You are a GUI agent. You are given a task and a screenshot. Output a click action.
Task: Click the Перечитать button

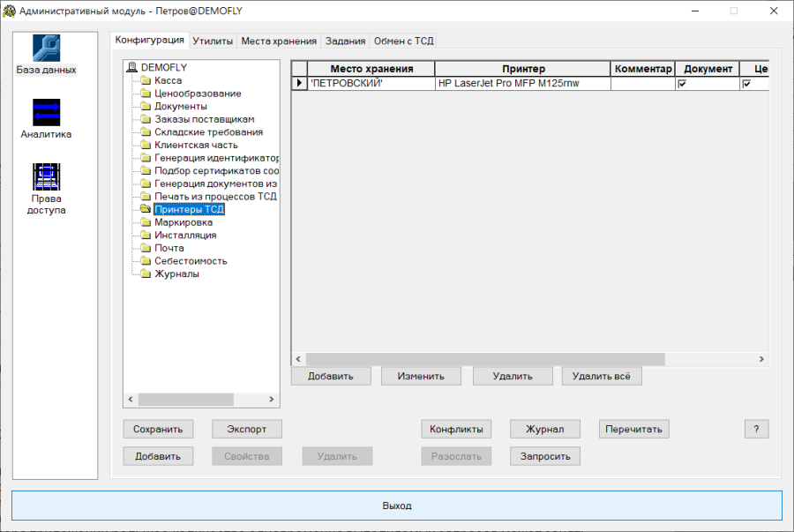click(x=633, y=430)
